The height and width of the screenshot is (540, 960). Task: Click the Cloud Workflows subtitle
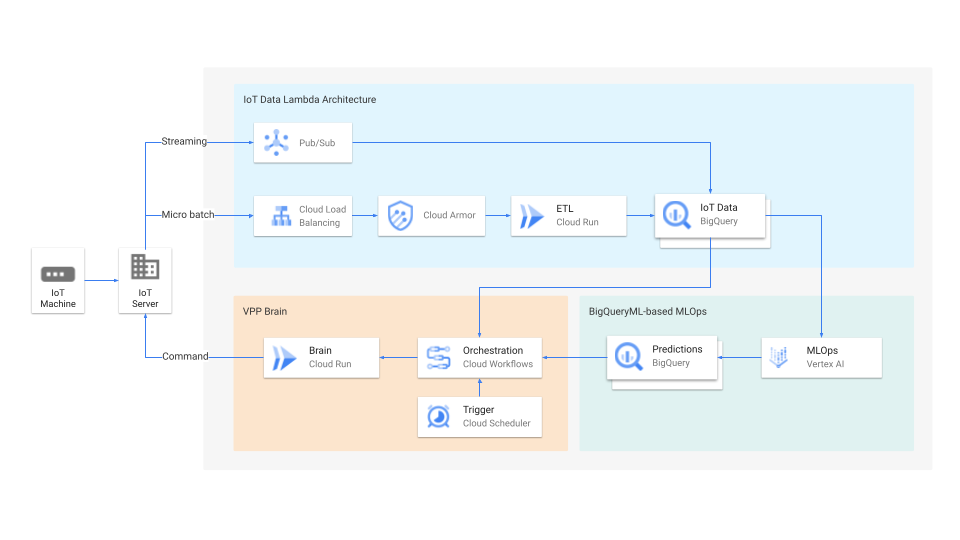coord(498,364)
